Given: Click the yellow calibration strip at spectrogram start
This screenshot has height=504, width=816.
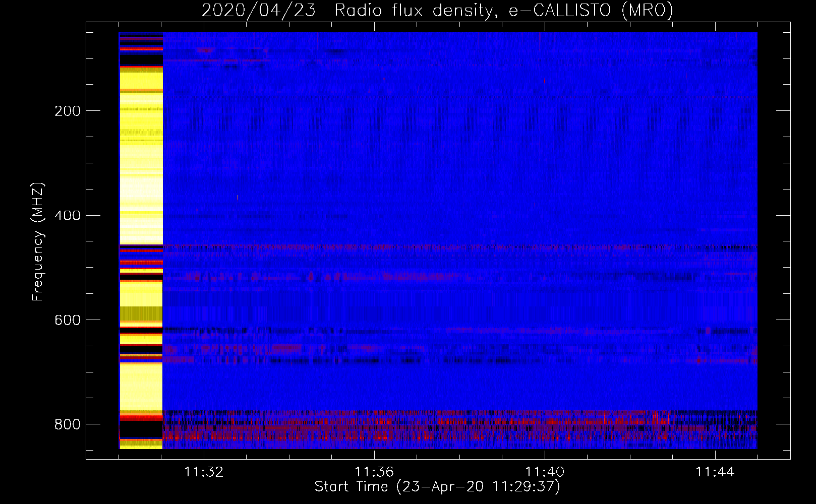Looking at the screenshot, I should tap(141, 240).
